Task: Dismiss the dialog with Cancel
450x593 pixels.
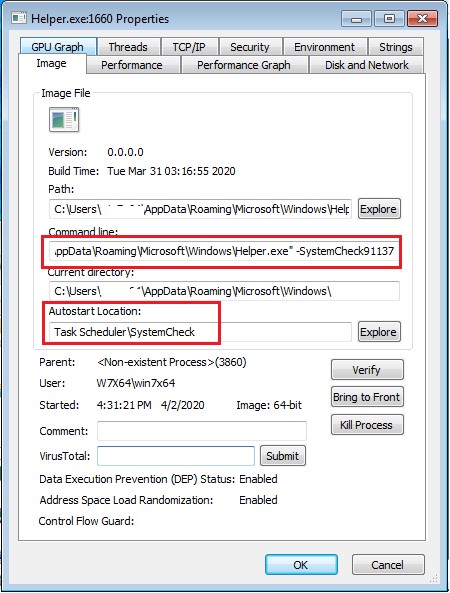Action: point(388,565)
